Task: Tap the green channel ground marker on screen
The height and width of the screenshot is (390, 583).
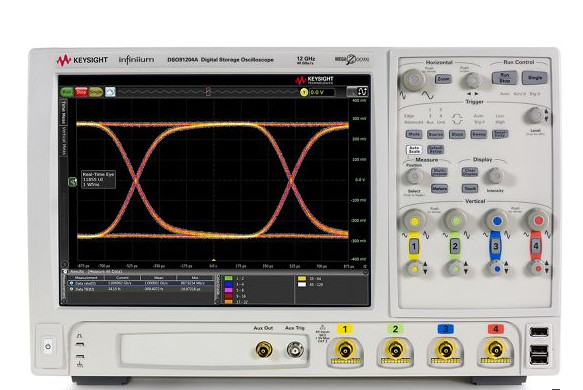Action: pos(73,182)
